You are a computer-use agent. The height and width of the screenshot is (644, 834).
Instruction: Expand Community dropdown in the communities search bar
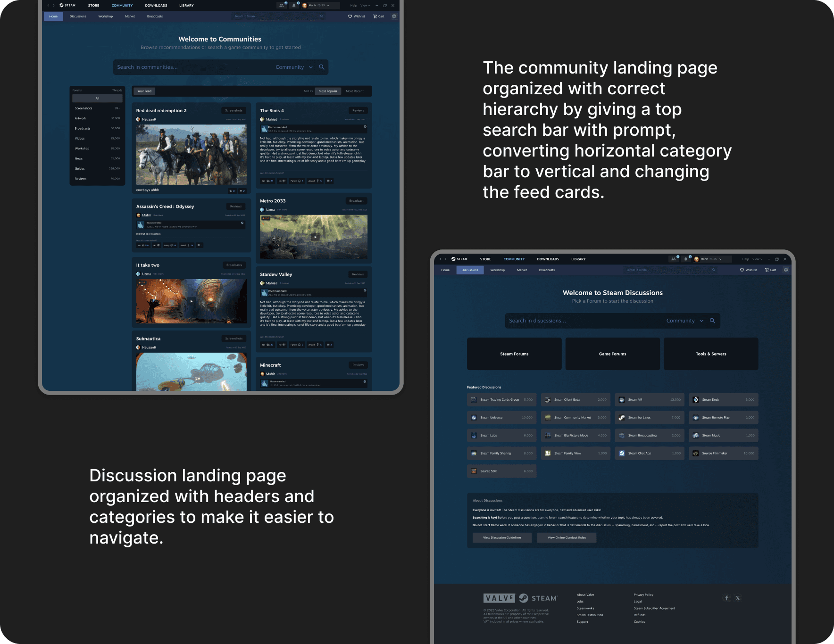(x=294, y=67)
